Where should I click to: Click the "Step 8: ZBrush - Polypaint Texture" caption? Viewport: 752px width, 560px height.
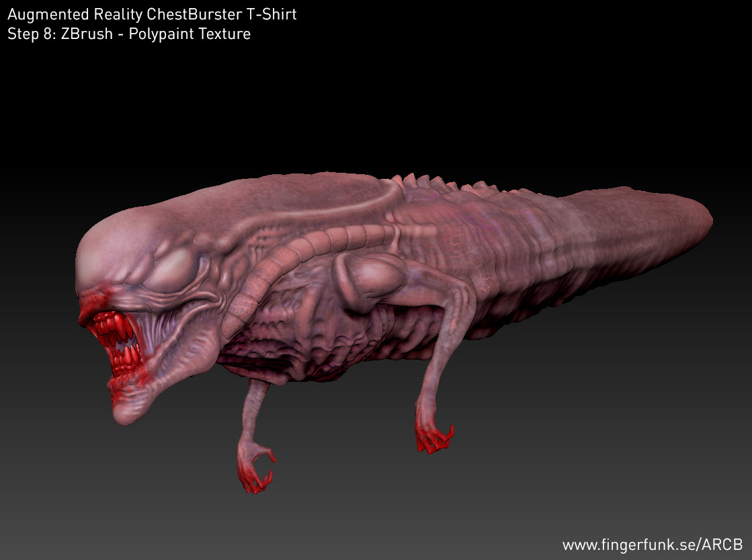coord(129,34)
